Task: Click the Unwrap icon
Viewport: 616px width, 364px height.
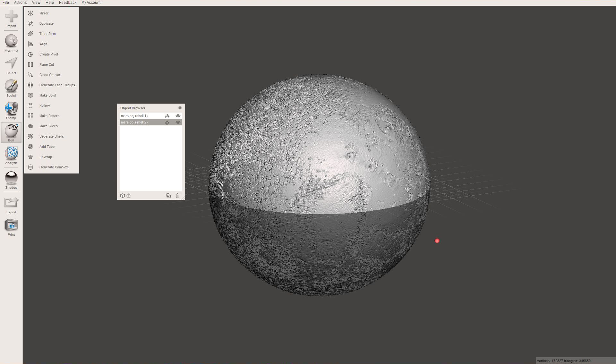Action: click(30, 157)
